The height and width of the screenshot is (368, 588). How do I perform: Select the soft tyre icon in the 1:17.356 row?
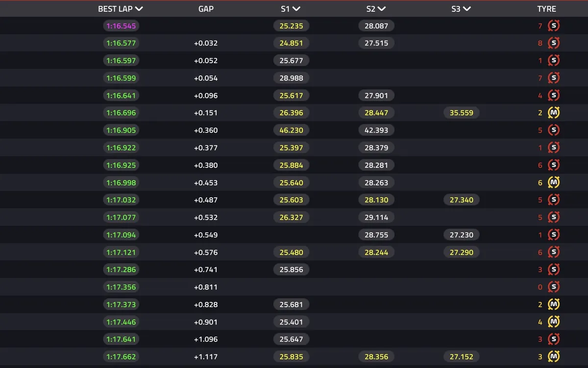(554, 287)
